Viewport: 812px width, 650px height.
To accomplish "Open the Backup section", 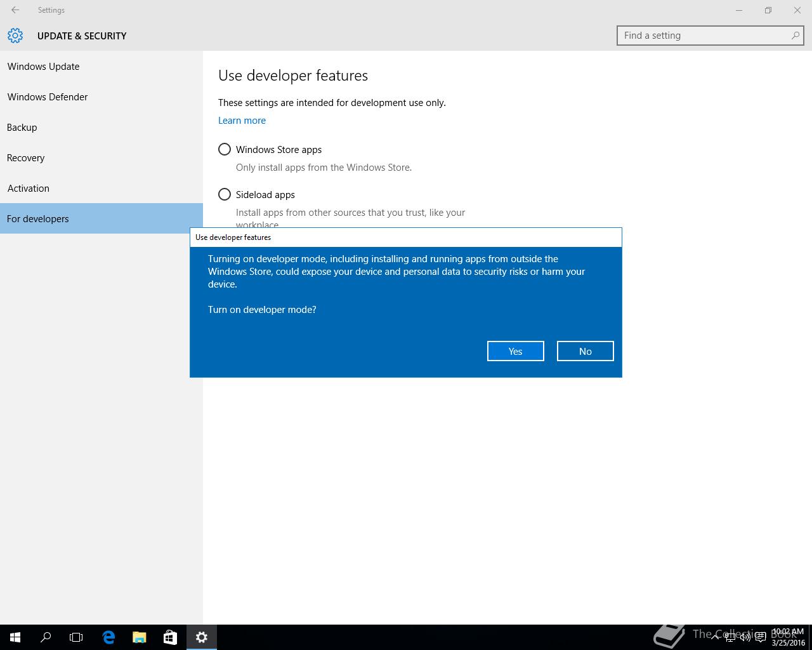I will [101, 127].
